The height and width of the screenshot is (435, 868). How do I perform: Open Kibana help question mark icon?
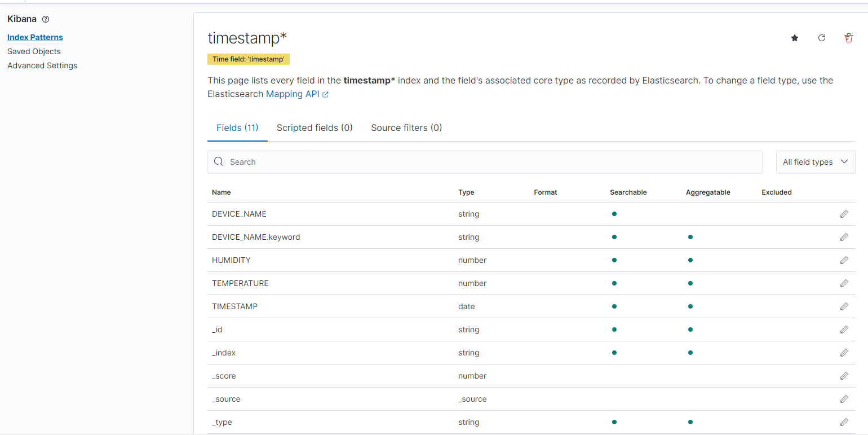point(46,19)
